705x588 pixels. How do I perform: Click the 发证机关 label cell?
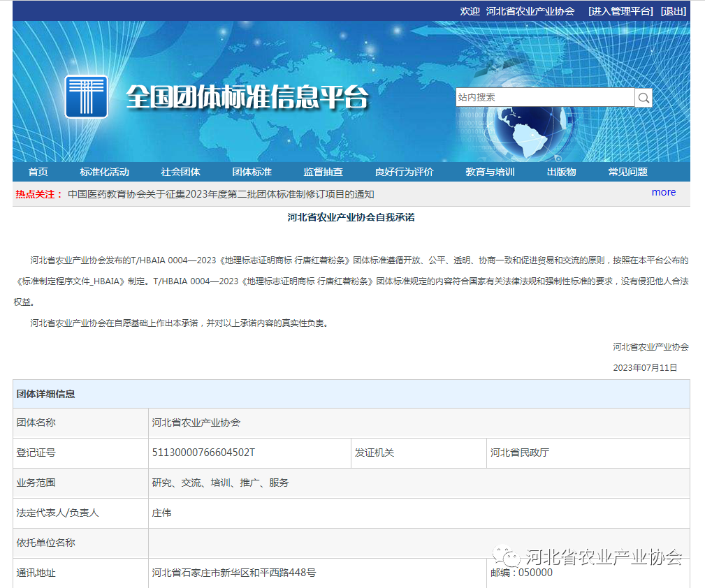(419, 453)
